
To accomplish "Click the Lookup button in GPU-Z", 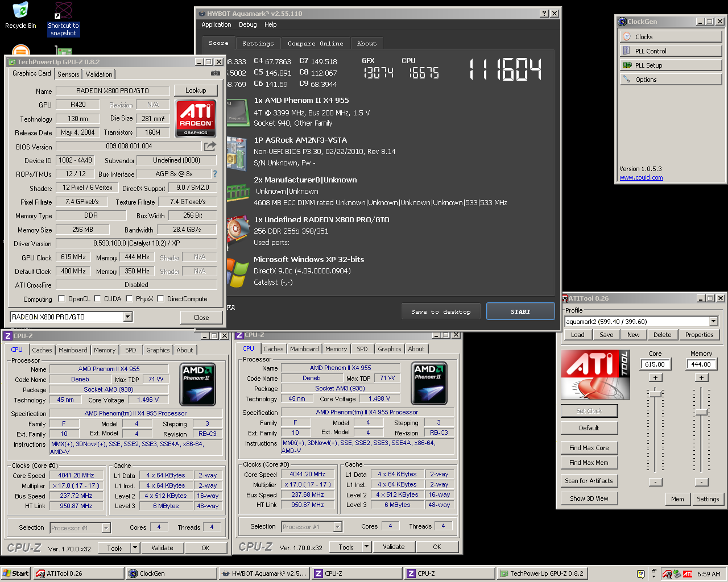I will pyautogui.click(x=196, y=90).
